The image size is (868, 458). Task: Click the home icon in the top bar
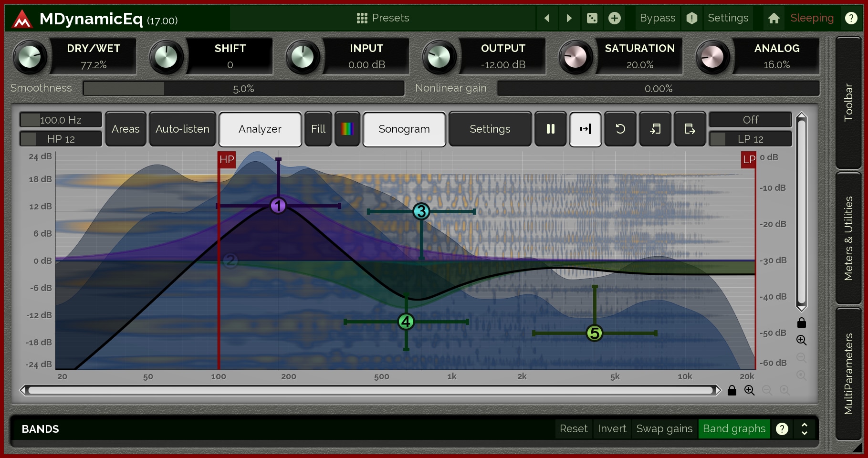click(x=774, y=18)
